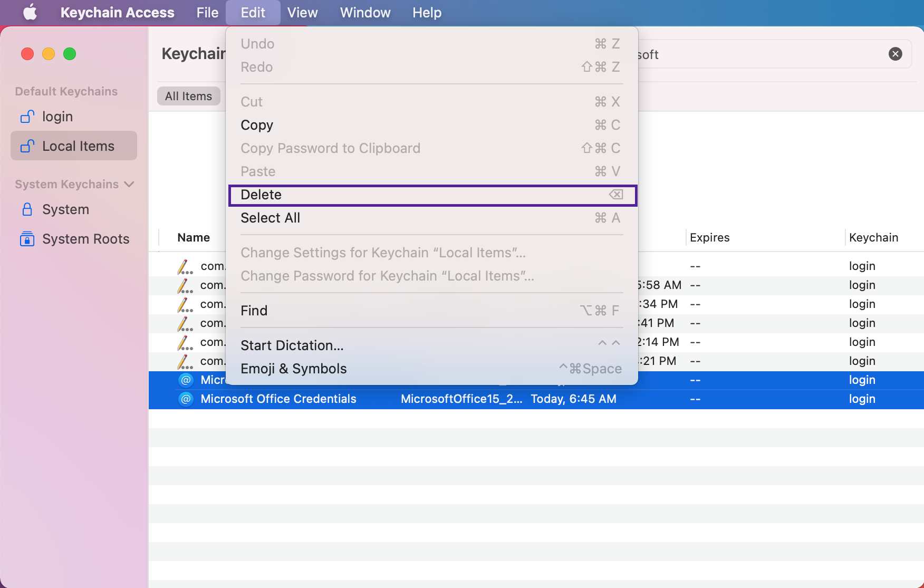Open the Window menu
924x588 pixels.
coord(365,12)
